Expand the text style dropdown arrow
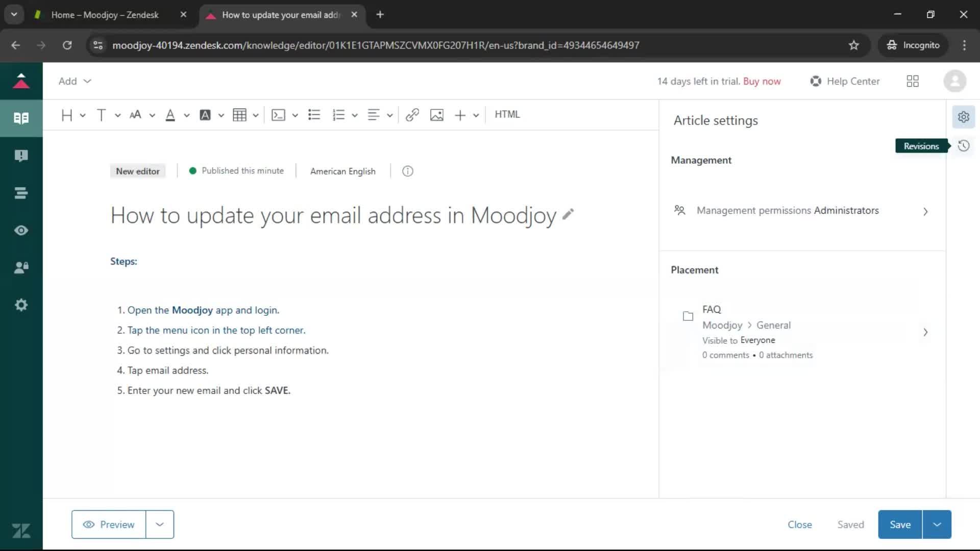The image size is (980, 551). pos(117,115)
